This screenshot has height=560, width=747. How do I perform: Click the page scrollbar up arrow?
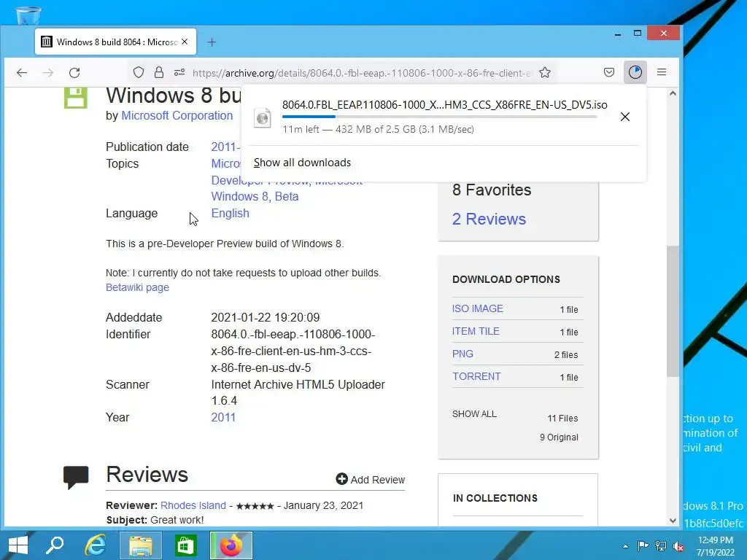[673, 94]
